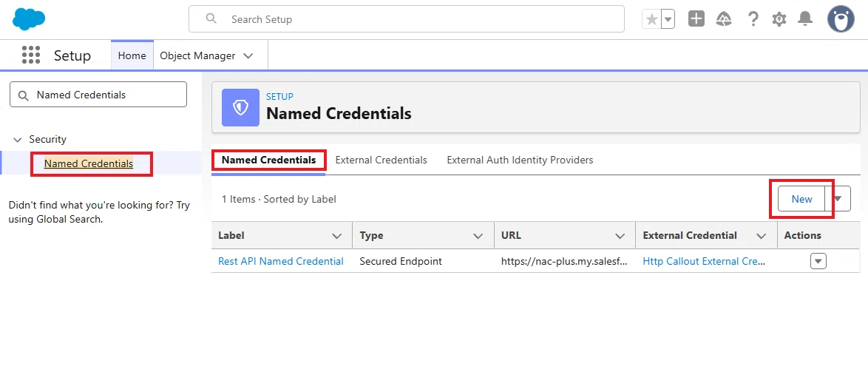Open the favorites list dropdown arrow
Viewport: 868px width, 369px height.
click(668, 19)
